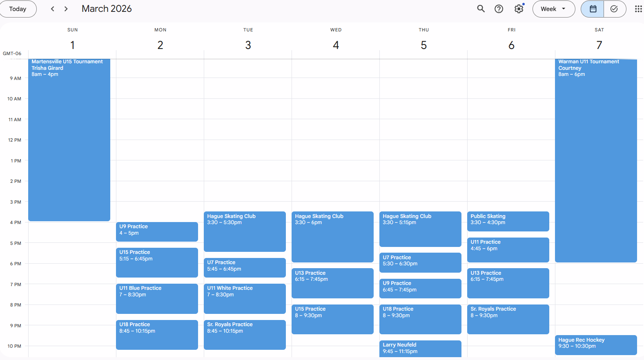Select Sunday 1 day header
The image size is (644, 360).
click(x=72, y=45)
